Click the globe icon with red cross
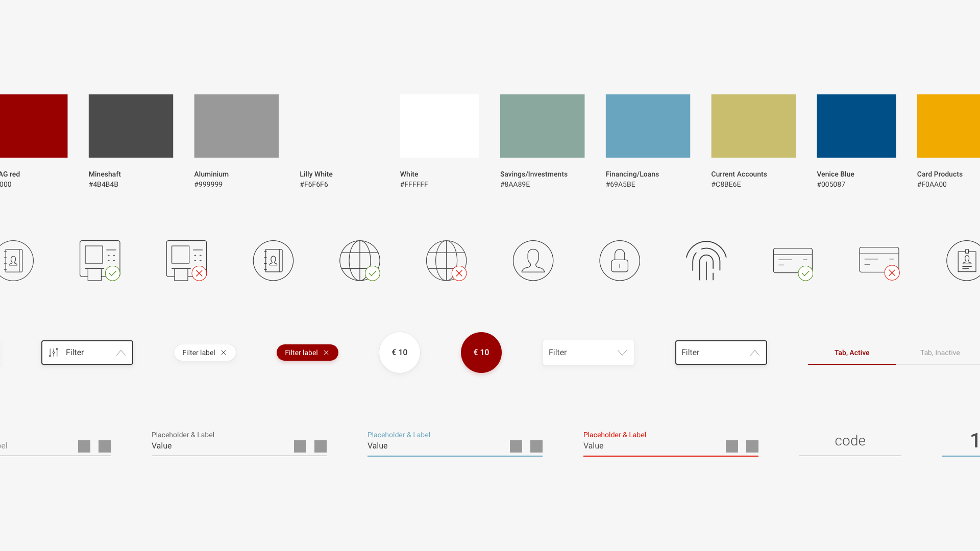This screenshot has height=551, width=980. click(446, 261)
